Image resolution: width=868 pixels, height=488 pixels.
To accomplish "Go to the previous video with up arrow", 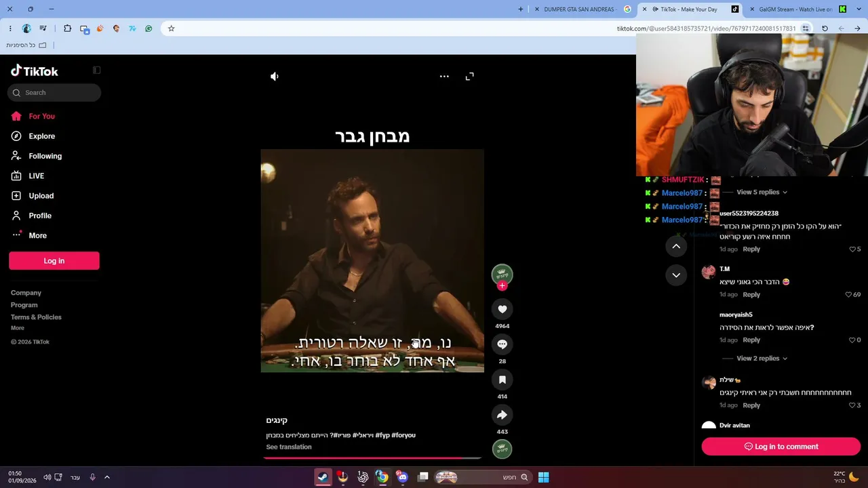I will tap(676, 247).
